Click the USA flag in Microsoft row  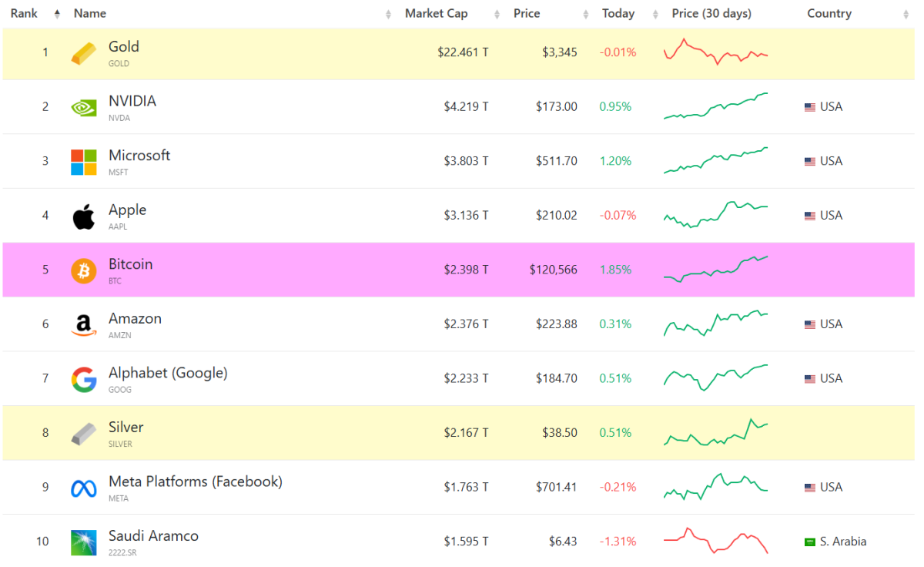pyautogui.click(x=810, y=162)
